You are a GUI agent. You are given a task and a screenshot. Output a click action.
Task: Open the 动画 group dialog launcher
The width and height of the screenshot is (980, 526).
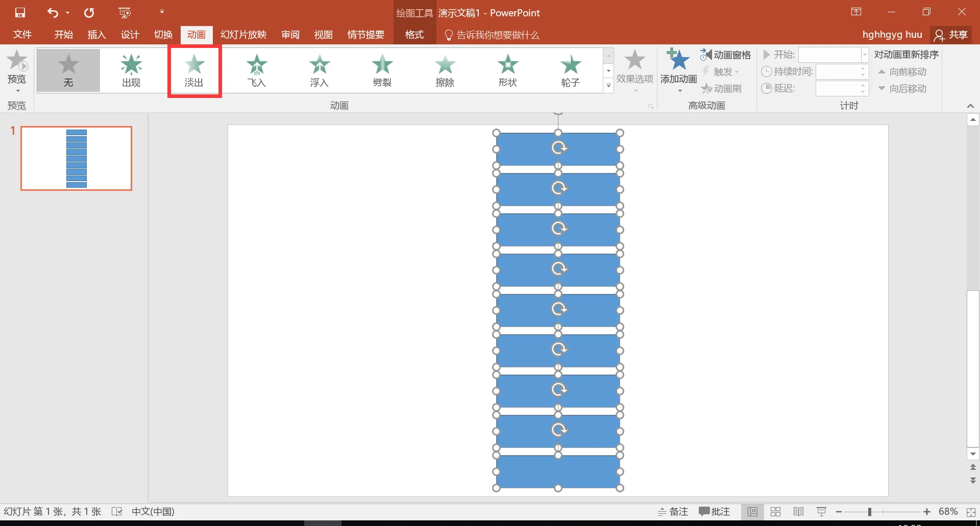[x=651, y=106]
